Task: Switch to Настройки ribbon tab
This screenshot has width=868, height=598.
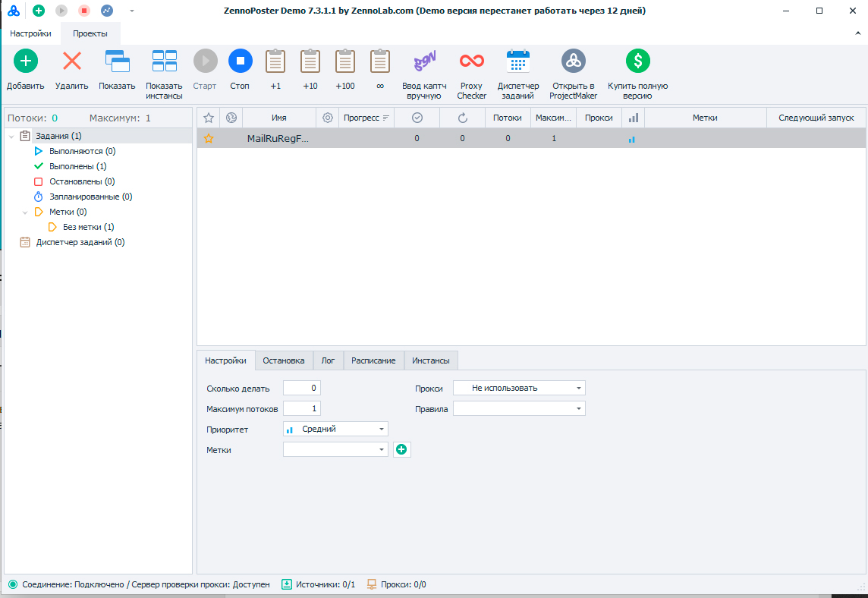Action: pos(30,34)
